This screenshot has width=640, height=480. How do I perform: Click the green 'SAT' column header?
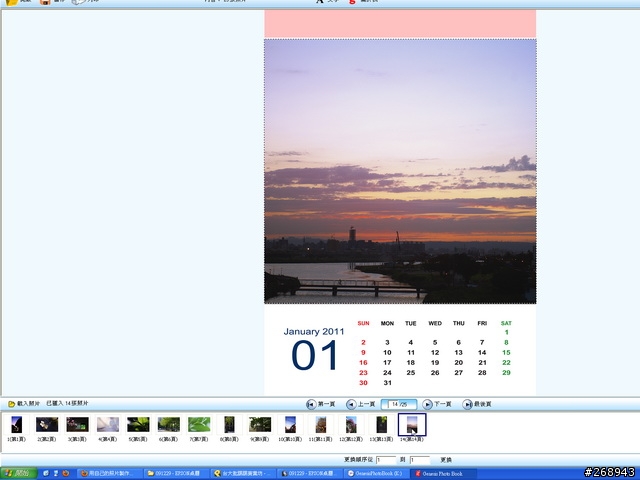click(x=506, y=323)
